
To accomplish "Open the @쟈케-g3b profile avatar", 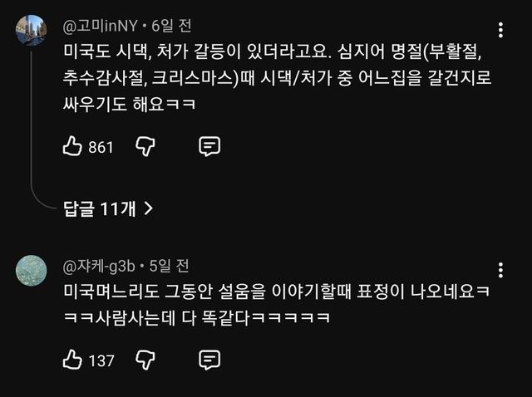I will pos(32,270).
